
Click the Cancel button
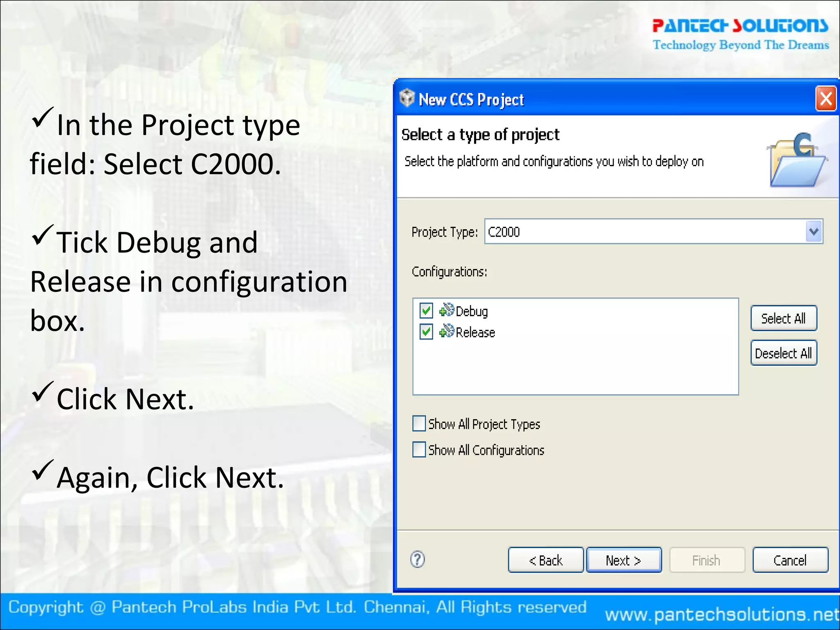[x=790, y=560]
